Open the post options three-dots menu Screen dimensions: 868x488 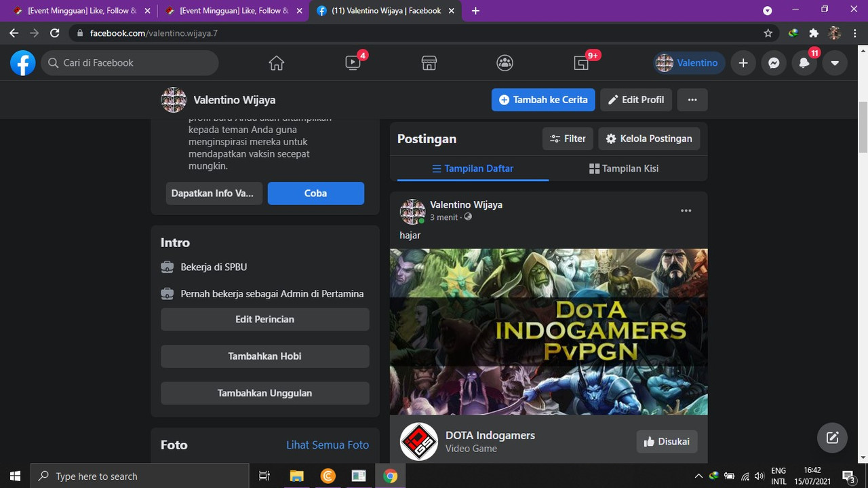686,210
